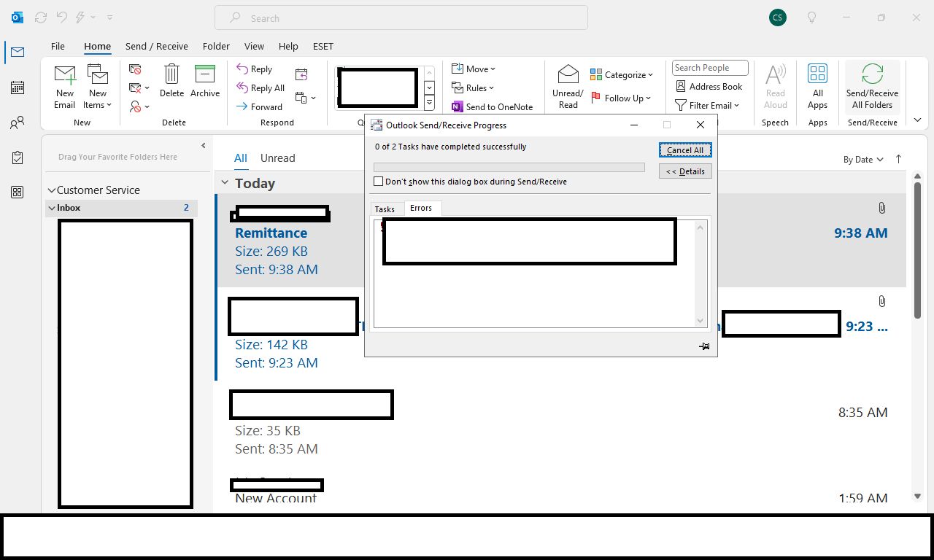Switch to Tasks tab in progress dialog
The width and height of the screenshot is (934, 560).
click(x=385, y=209)
